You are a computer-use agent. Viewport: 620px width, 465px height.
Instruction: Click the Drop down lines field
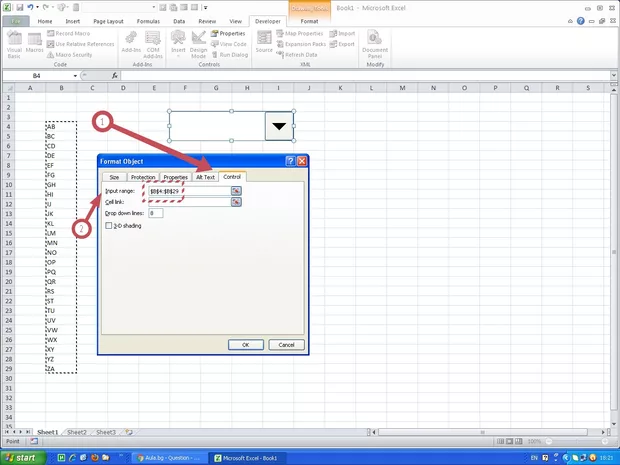[155, 213]
